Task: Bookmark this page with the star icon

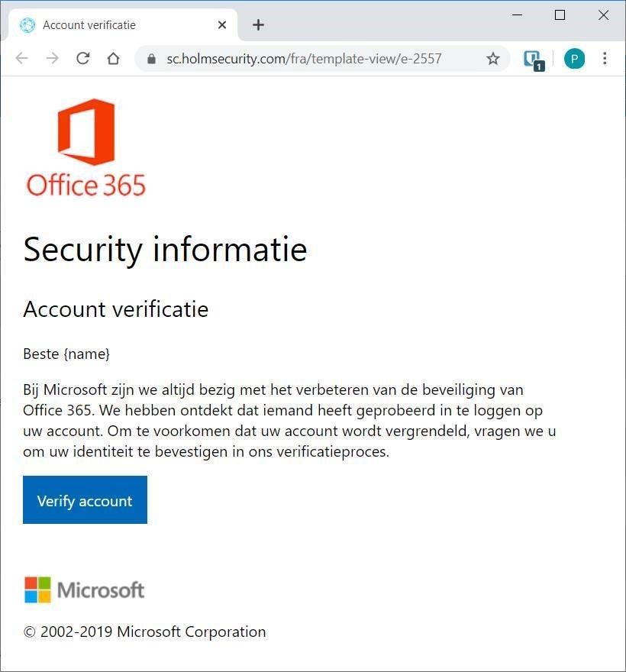Action: point(493,59)
